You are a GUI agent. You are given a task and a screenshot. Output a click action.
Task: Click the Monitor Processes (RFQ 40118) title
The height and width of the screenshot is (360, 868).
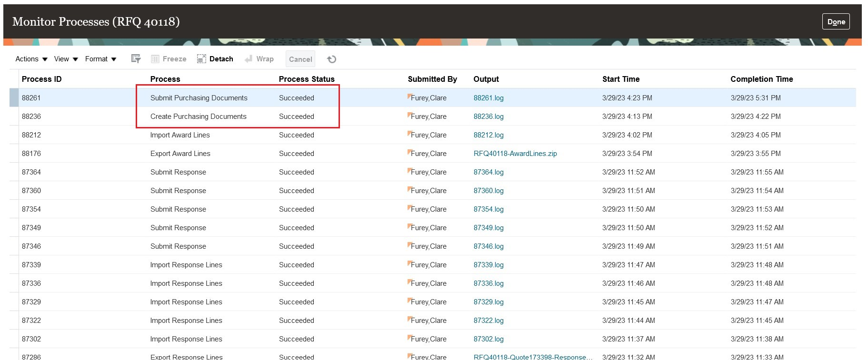tap(96, 21)
